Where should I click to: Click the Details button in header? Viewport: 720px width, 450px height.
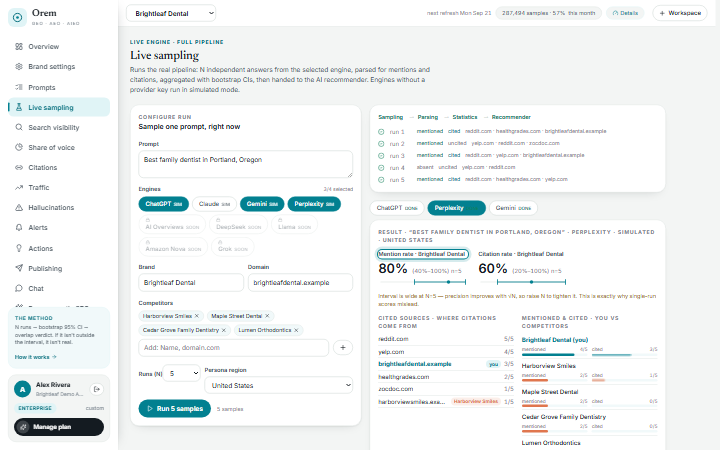point(625,13)
